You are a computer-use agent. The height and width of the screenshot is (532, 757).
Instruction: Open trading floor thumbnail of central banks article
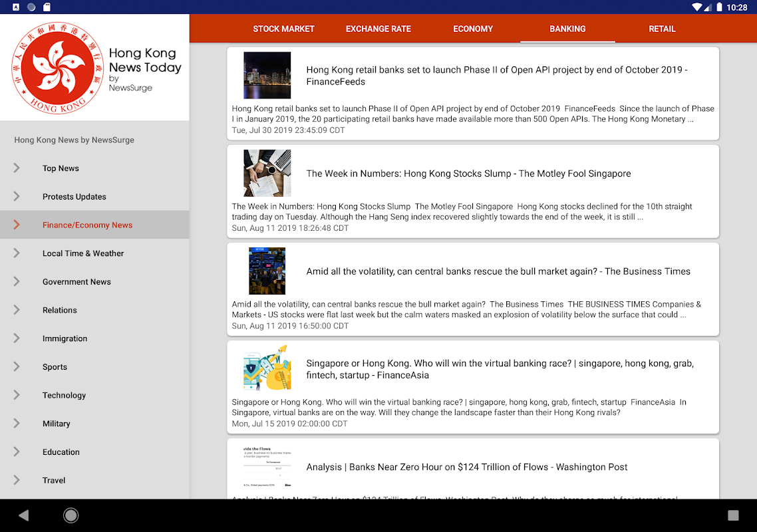(x=267, y=271)
